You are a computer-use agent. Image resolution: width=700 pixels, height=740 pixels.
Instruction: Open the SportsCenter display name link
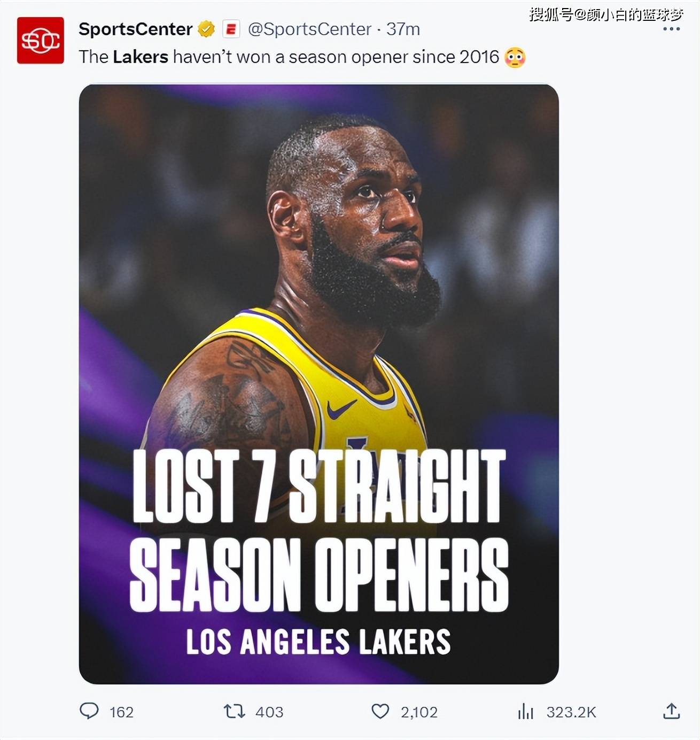(x=135, y=29)
